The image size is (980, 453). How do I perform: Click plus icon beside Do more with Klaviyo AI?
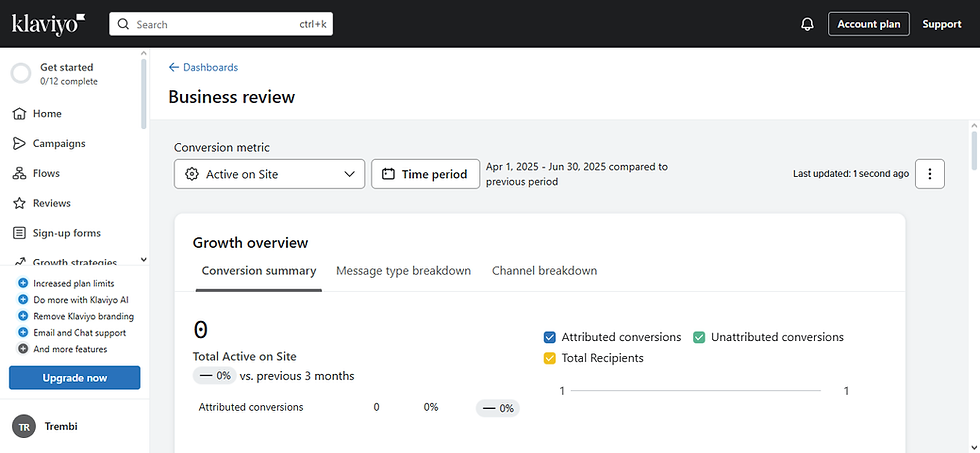[23, 299]
